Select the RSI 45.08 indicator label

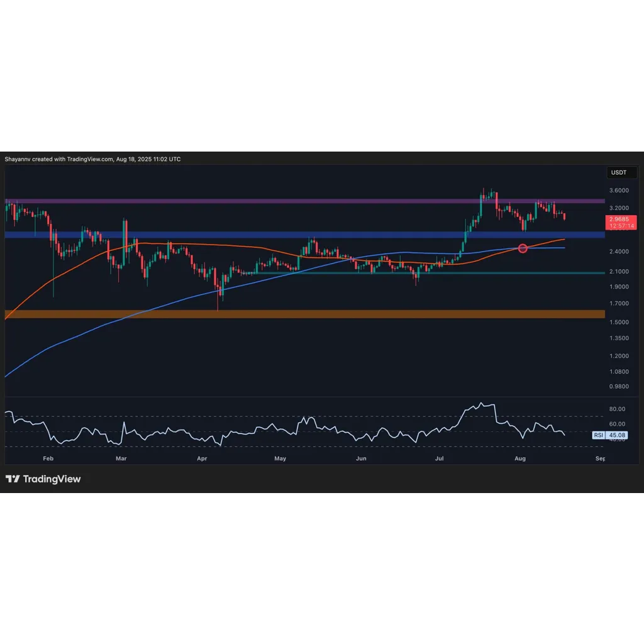[x=609, y=435]
